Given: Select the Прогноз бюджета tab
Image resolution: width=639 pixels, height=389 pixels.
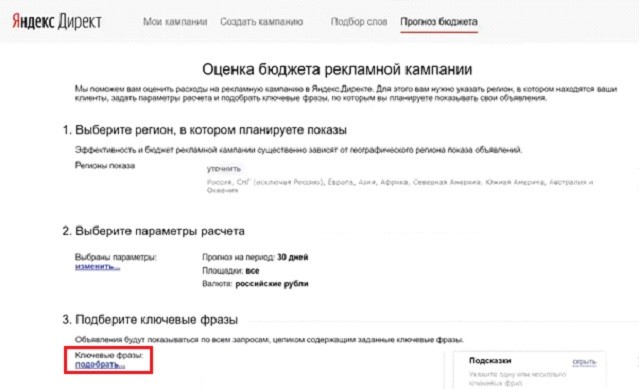Looking at the screenshot, I should point(438,22).
